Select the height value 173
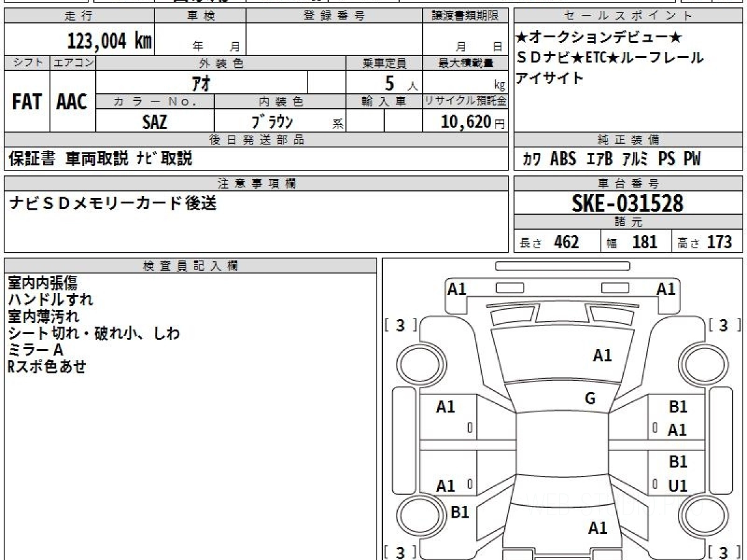Image resolution: width=747 pixels, height=560 pixels. [x=720, y=242]
